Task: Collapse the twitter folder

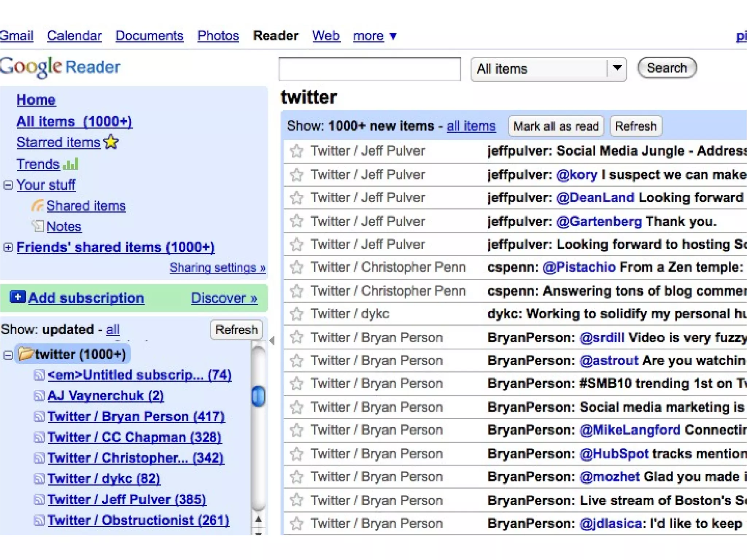Action: pyautogui.click(x=8, y=355)
